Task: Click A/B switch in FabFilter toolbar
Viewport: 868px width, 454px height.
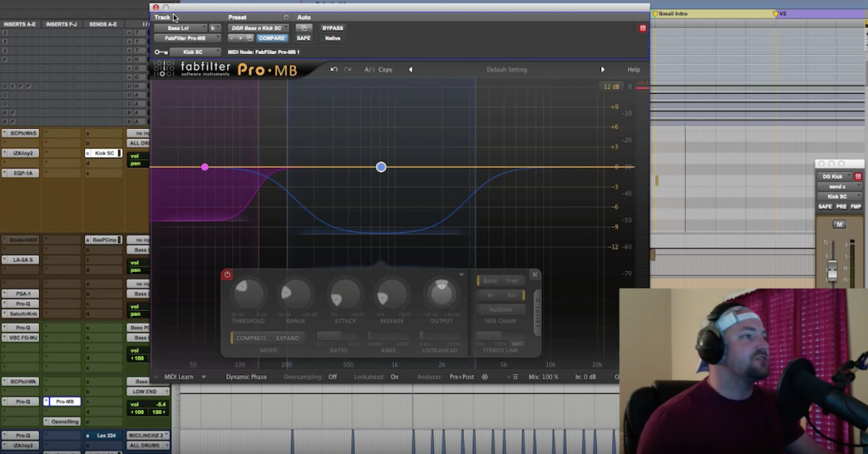Action: pyautogui.click(x=370, y=69)
